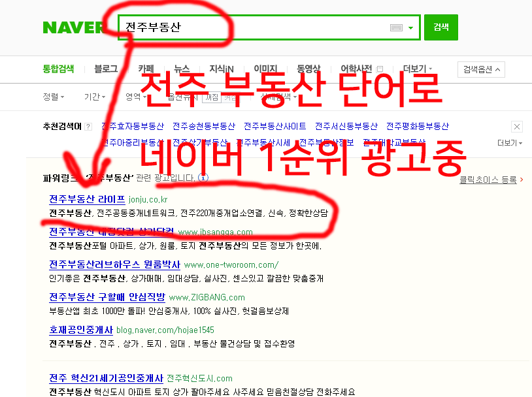Click the new-window icon next to 어학사전
Viewport: 532px width, 397px height.
[380, 69]
